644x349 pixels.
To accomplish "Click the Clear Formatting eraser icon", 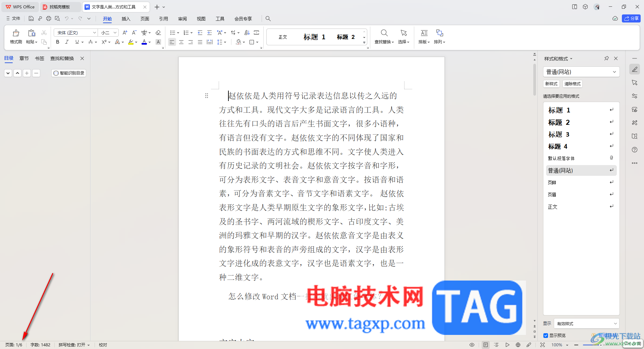I will click(x=158, y=33).
